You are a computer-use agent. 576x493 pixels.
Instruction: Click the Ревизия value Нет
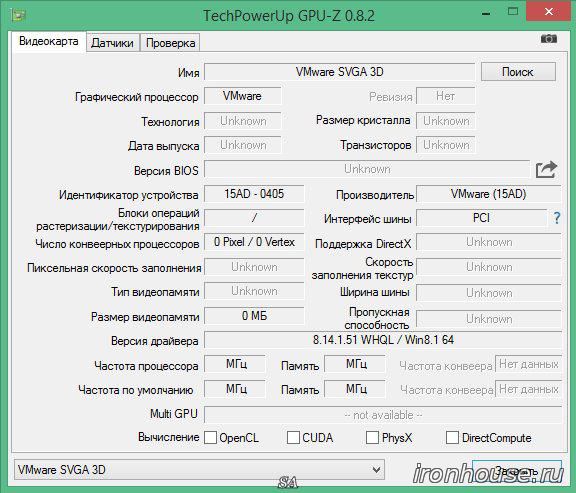(446, 96)
